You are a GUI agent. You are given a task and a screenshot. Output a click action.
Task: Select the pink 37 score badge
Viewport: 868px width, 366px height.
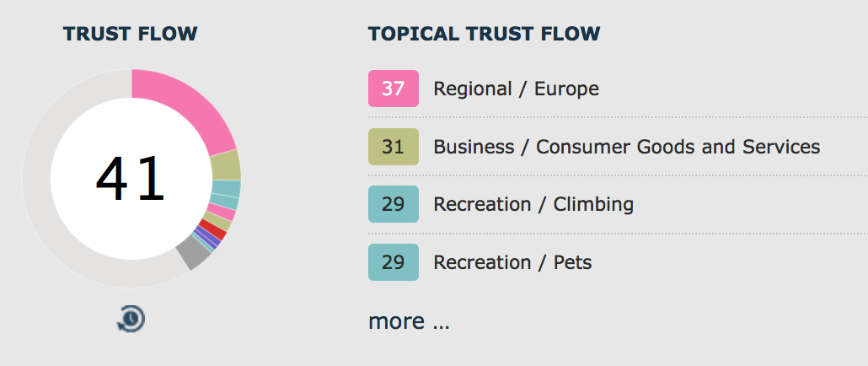[x=393, y=88]
